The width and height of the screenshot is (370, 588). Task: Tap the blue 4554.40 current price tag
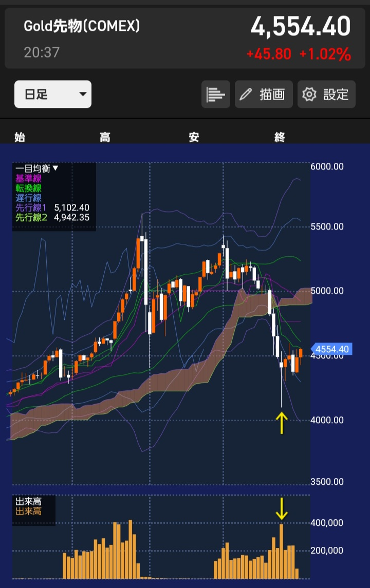coord(332,350)
